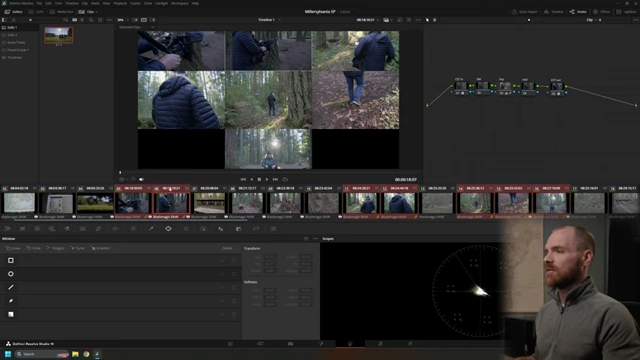This screenshot has width=640, height=360.
Task: Open the Qualifier eyedropper palette
Action: pos(151,229)
